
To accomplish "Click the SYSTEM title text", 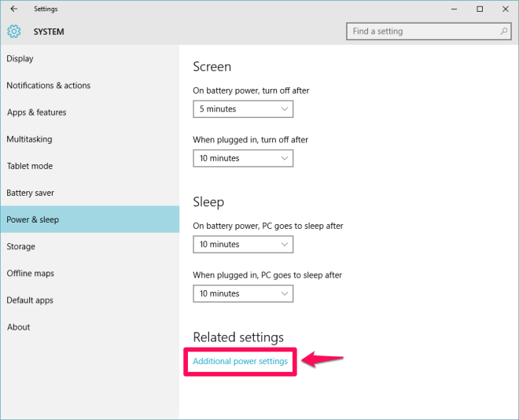I will pos(49,31).
